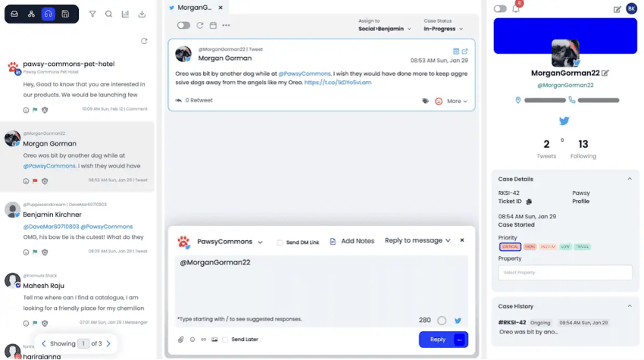Viewport: 644px width, 360px height.
Task: Click the red flag on Morgan Gorman message
Action: (x=35, y=181)
